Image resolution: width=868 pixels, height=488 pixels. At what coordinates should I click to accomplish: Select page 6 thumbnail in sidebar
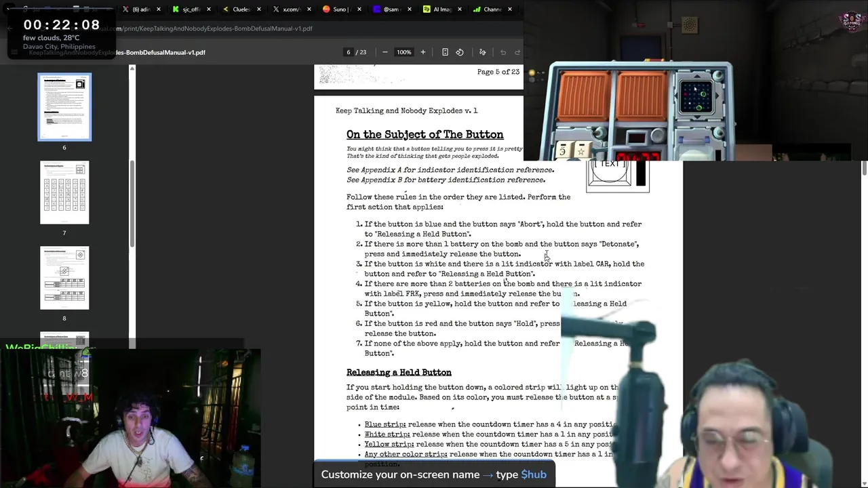pyautogui.click(x=64, y=107)
